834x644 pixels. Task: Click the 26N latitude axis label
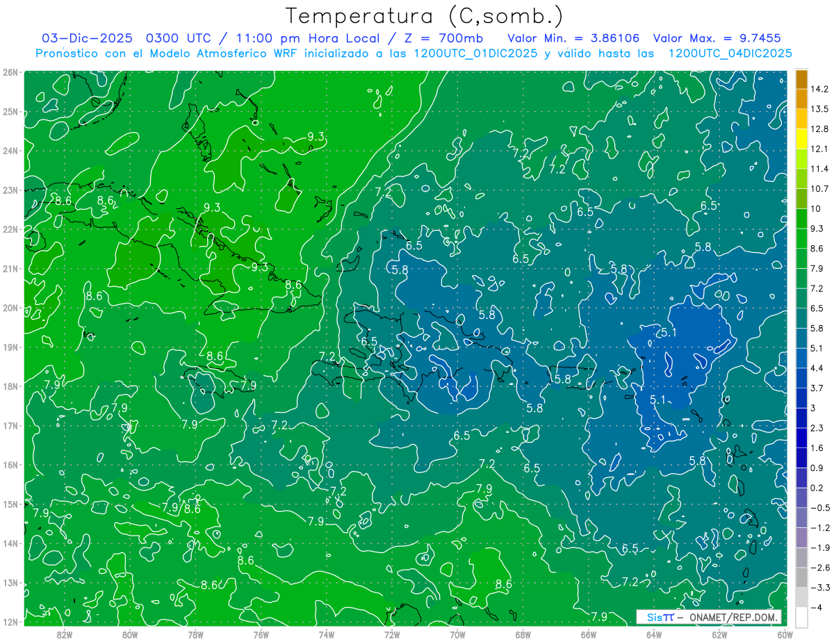(10, 72)
